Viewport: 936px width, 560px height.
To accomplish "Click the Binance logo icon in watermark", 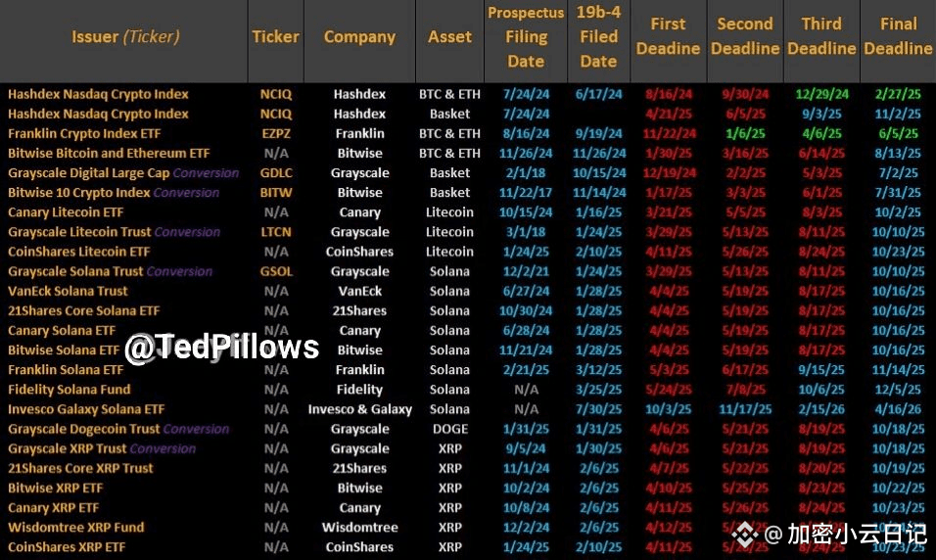I will click(744, 534).
